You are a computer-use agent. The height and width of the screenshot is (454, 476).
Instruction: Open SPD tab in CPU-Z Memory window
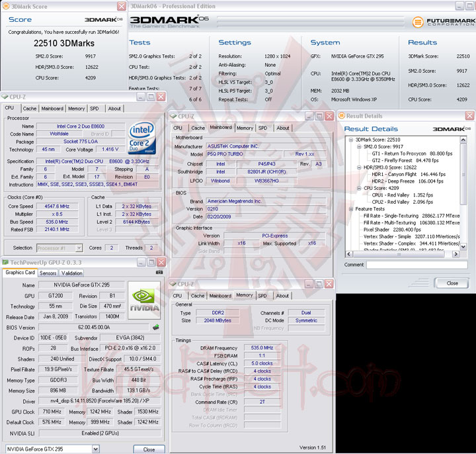262,296
